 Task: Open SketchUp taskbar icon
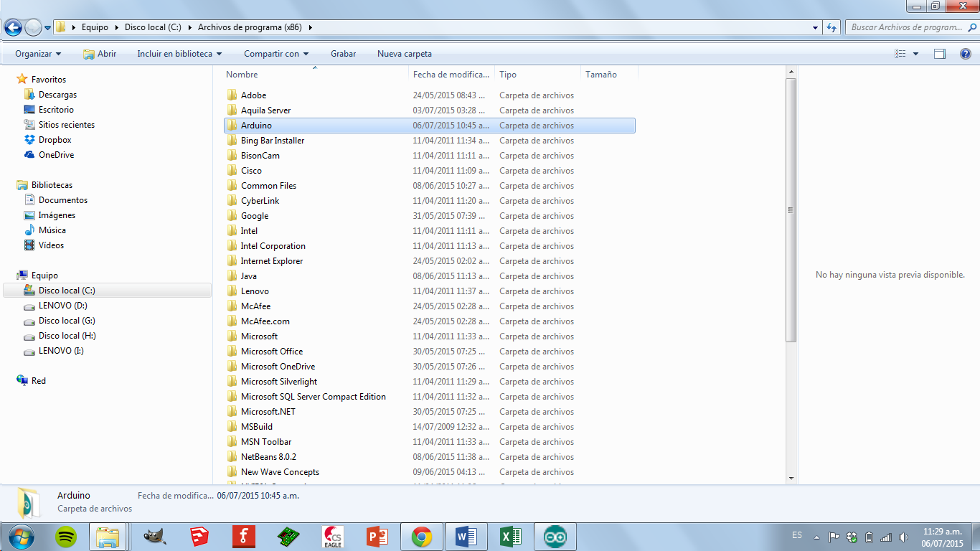(x=199, y=537)
